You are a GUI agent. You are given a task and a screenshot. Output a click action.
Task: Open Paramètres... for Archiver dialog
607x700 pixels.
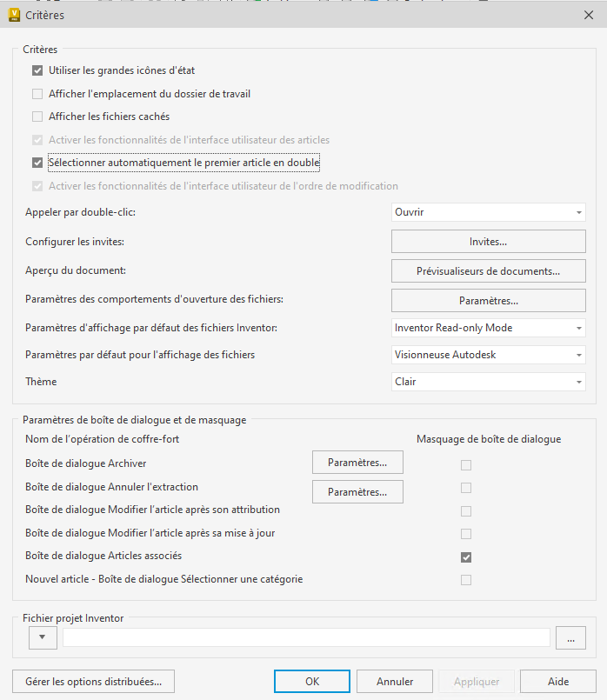(x=357, y=463)
